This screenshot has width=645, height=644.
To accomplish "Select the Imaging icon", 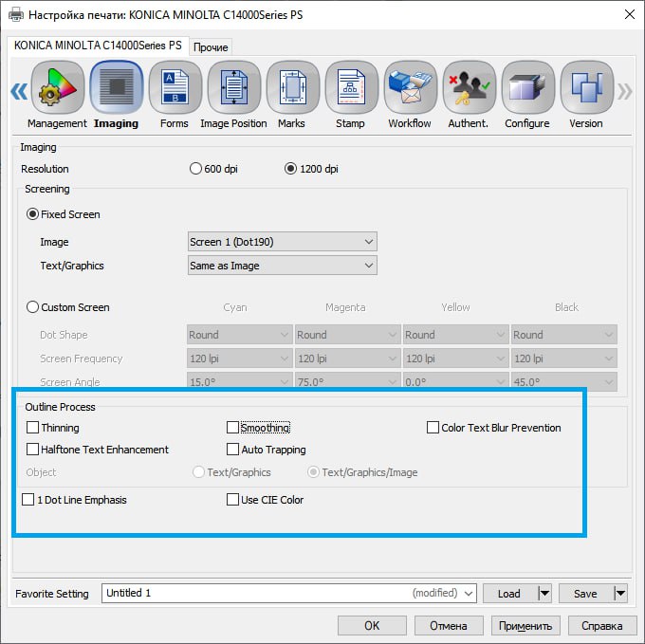I will 117,87.
